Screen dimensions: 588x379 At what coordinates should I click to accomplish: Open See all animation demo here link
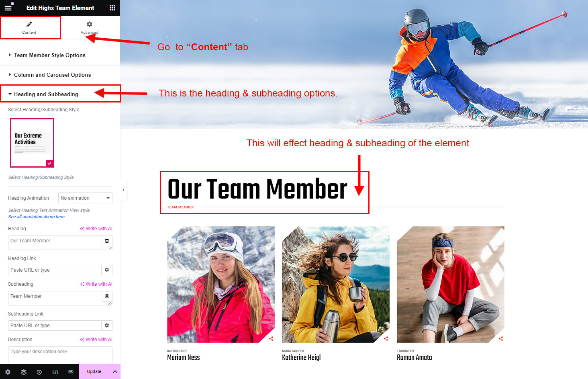pos(37,217)
